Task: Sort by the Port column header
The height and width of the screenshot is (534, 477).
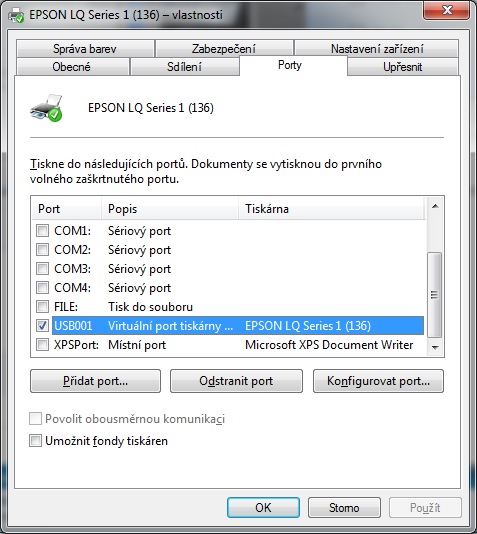Action: [x=67, y=208]
